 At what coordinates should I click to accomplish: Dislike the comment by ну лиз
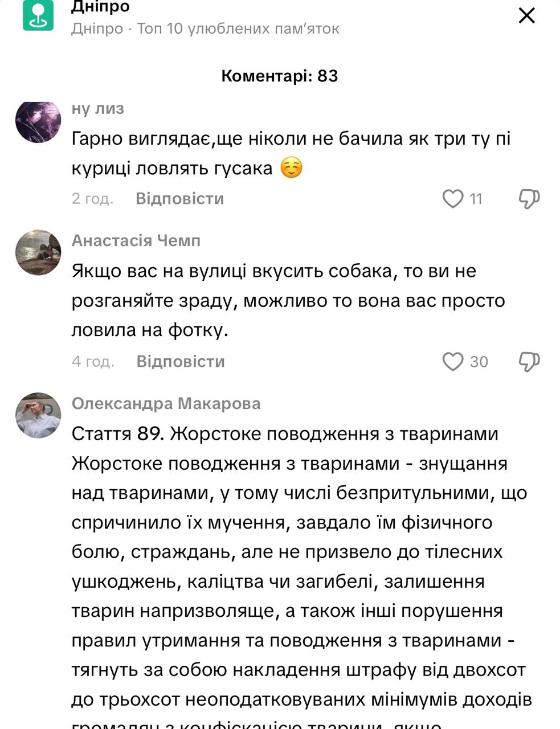(529, 199)
